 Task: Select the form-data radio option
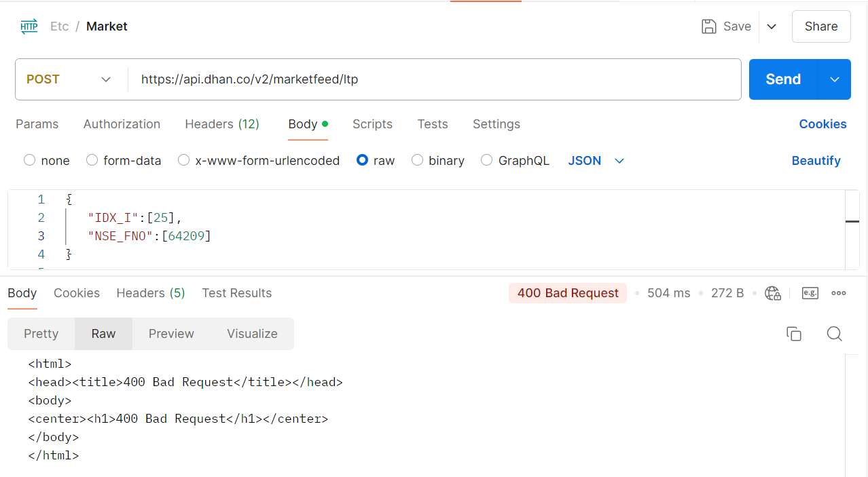(x=92, y=161)
